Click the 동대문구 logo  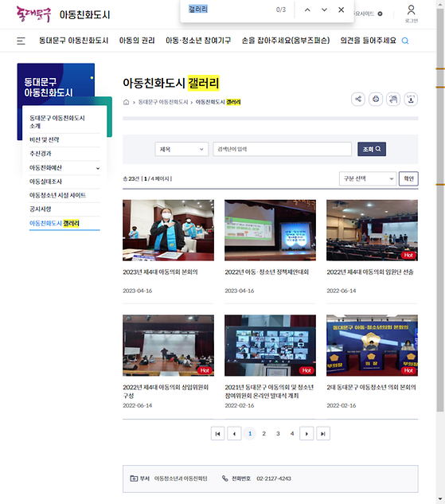coord(33,14)
